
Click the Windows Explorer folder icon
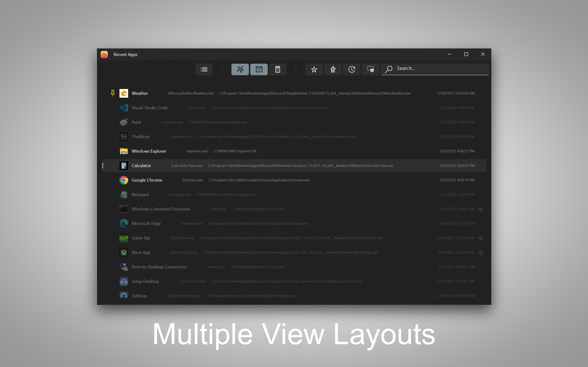124,151
